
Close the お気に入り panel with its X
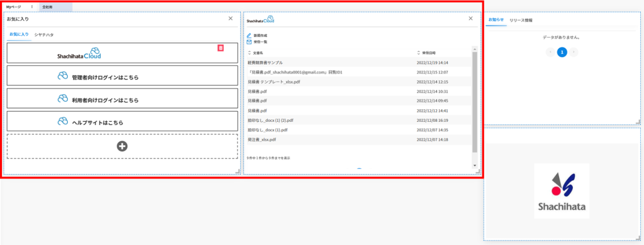coord(230,18)
